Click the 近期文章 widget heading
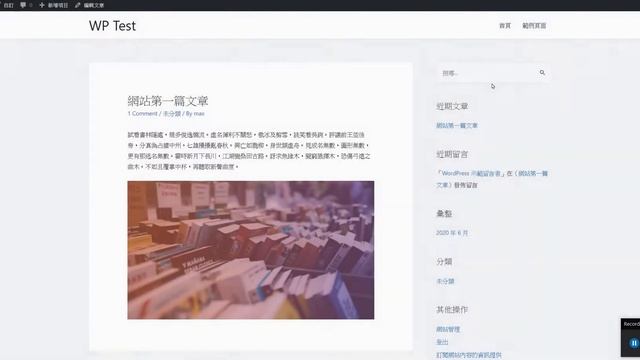This screenshot has width=640, height=360. pyautogui.click(x=452, y=106)
